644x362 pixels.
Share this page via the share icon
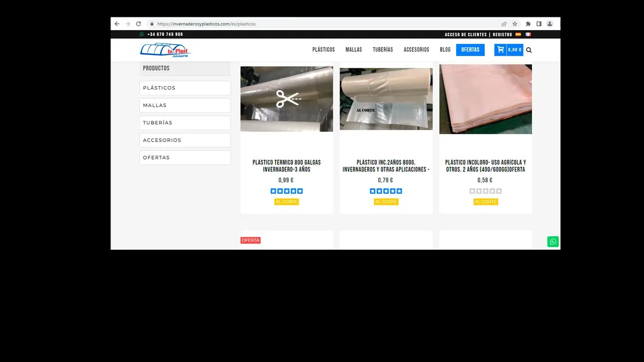point(504,24)
